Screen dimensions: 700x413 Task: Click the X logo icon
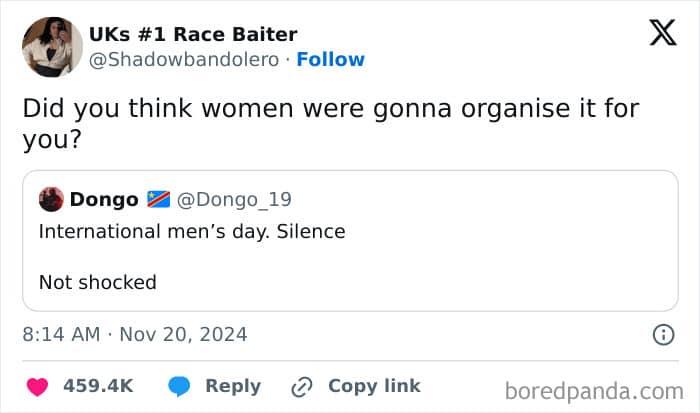662,34
